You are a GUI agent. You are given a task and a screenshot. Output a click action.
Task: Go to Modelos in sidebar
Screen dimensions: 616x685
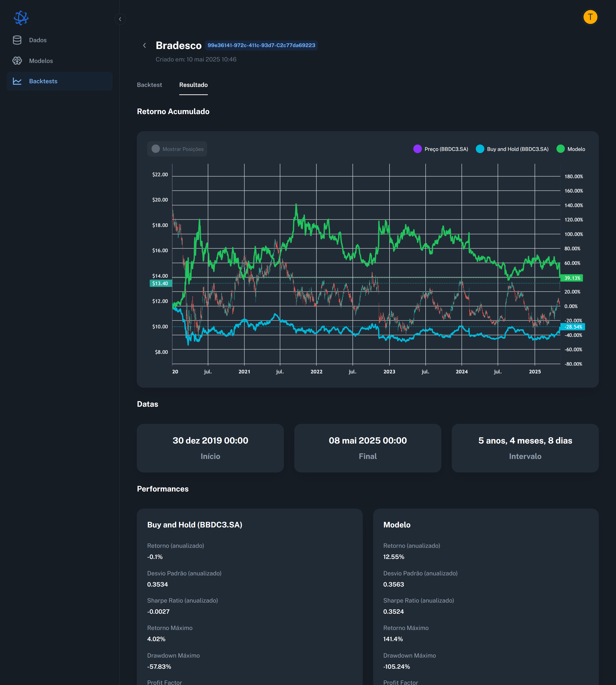click(x=60, y=61)
